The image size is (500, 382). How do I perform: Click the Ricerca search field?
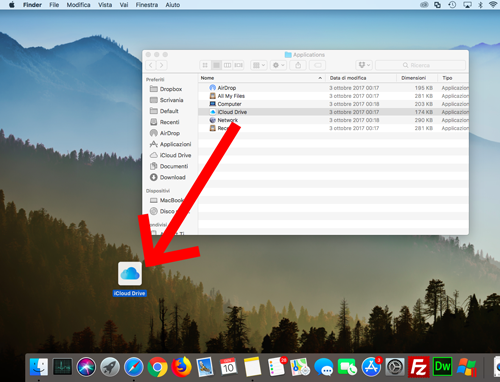(420, 65)
